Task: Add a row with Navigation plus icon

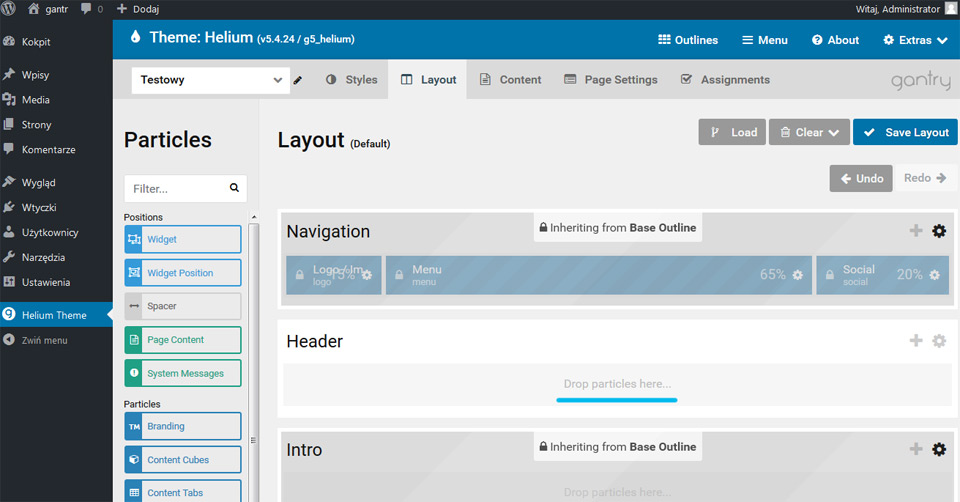Action: pos(916,231)
